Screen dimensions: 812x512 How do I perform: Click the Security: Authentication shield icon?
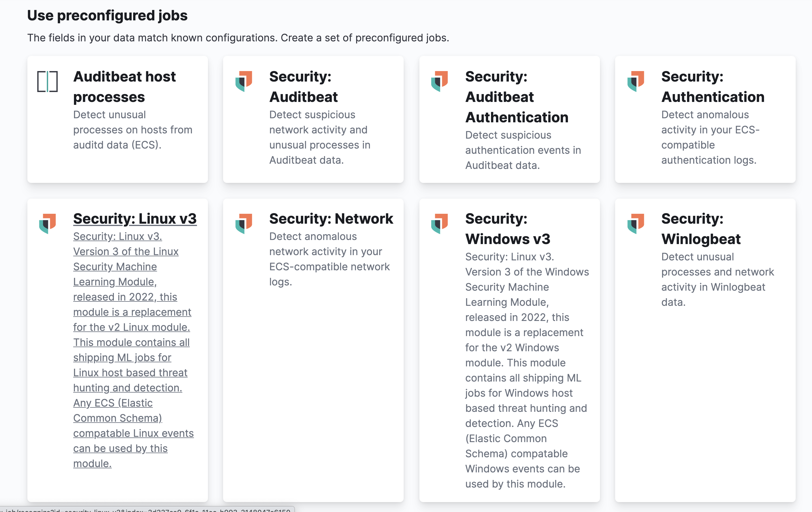pos(636,81)
